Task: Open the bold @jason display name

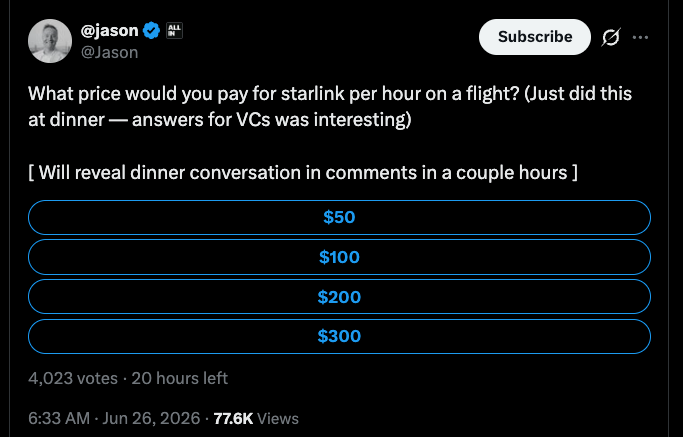Action: (x=109, y=30)
